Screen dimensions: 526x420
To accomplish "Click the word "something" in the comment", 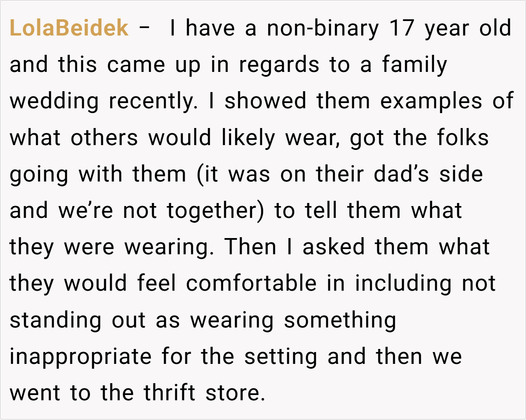I will pyautogui.click(x=340, y=320).
